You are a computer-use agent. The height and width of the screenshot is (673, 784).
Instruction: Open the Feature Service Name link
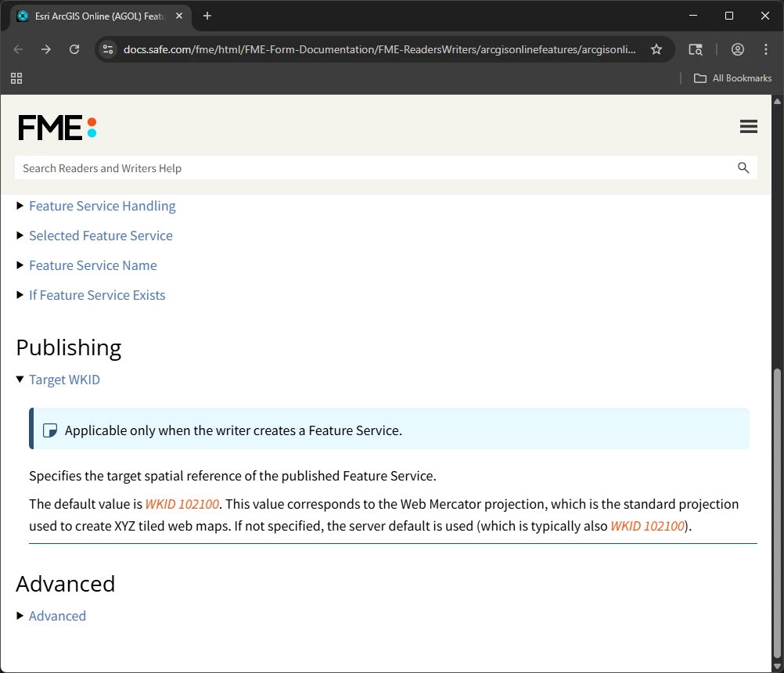pyautogui.click(x=92, y=265)
